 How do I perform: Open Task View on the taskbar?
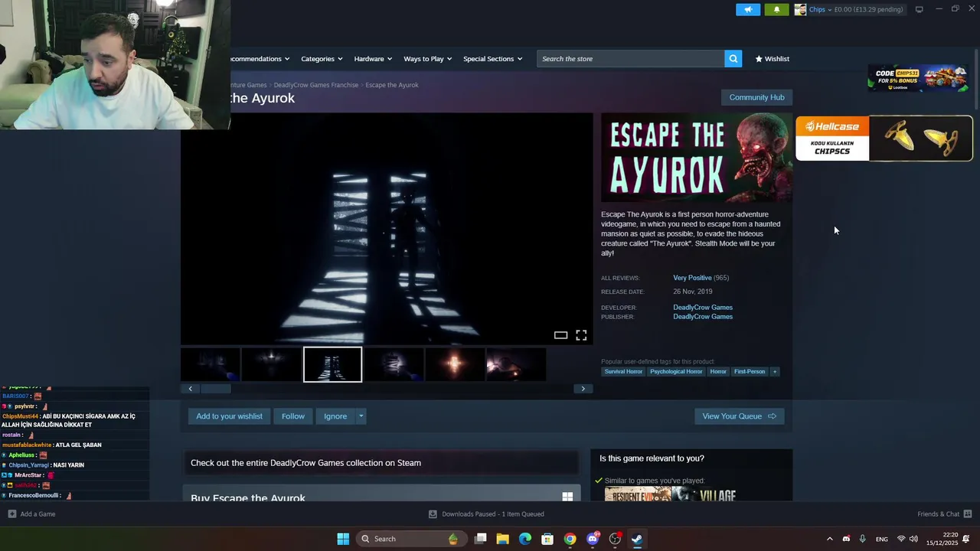click(x=480, y=539)
